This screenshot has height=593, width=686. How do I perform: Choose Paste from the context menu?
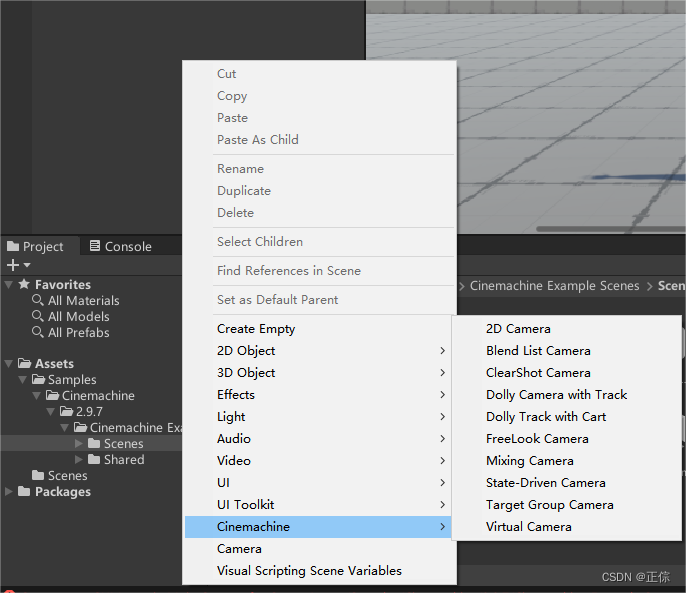[319, 118]
